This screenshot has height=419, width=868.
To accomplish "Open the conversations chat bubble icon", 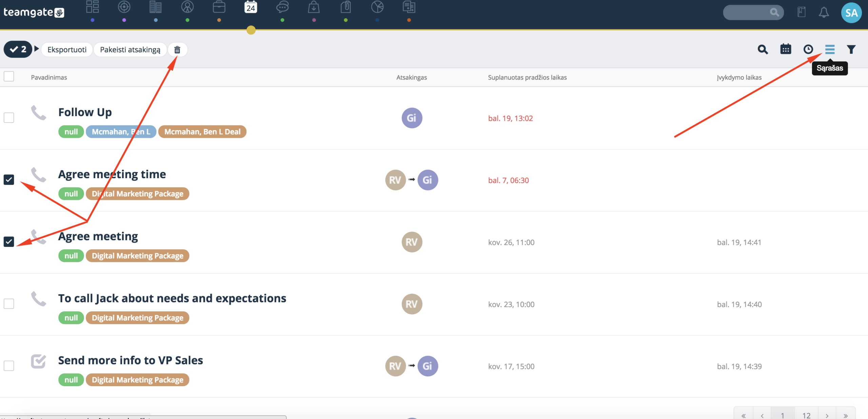I will tap(282, 7).
